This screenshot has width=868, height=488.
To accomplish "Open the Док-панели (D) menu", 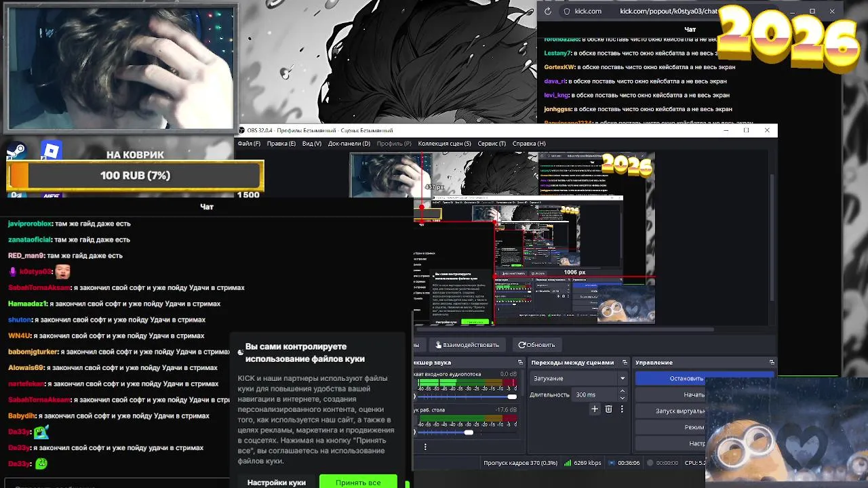I will point(349,144).
